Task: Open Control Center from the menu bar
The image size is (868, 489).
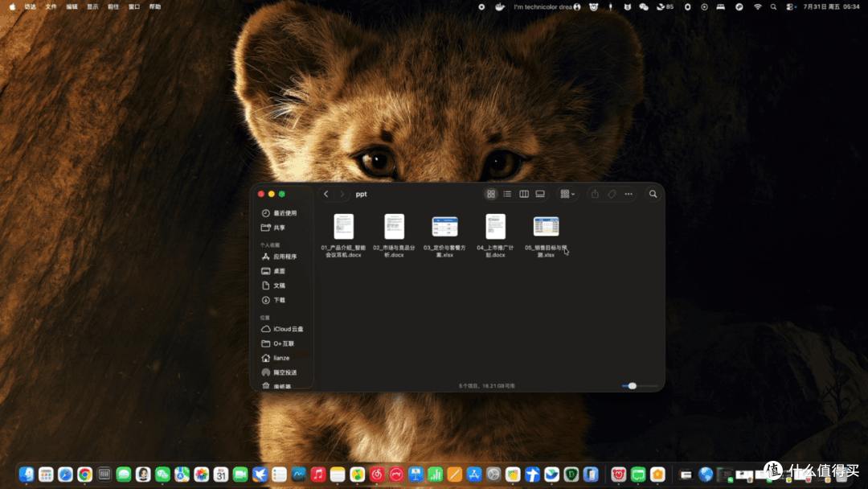Action: 791,6
